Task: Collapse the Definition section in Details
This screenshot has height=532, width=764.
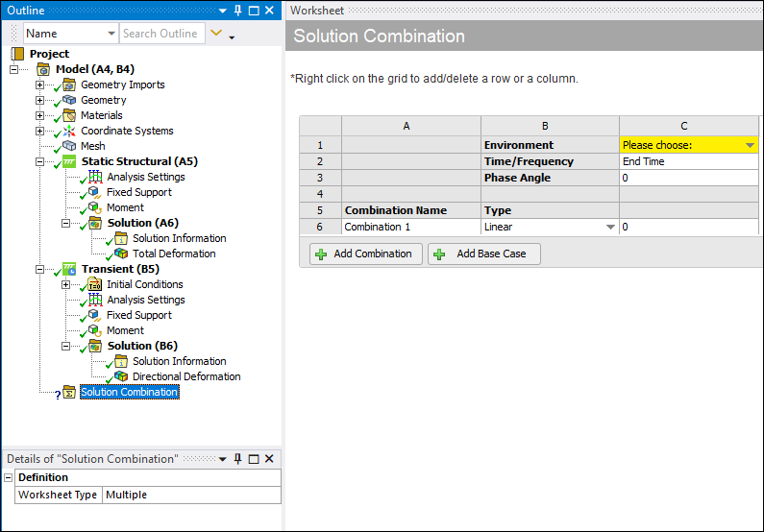Action: 9,477
